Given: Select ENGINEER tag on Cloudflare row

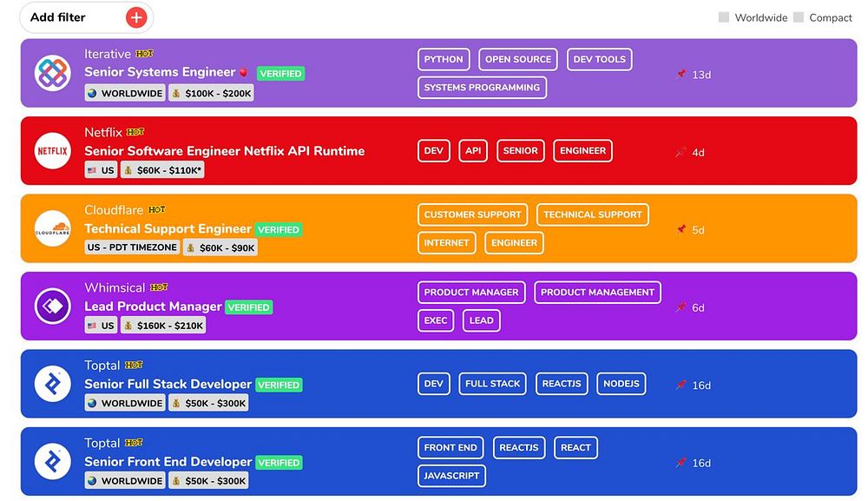Looking at the screenshot, I should click(x=514, y=243).
